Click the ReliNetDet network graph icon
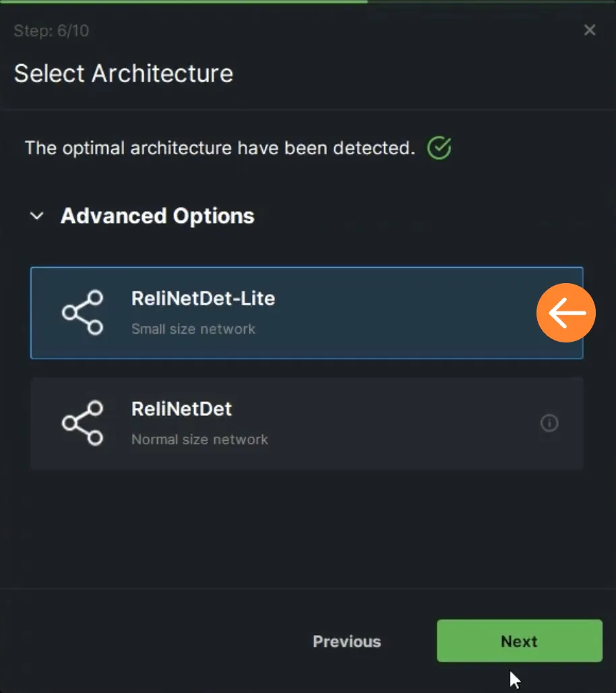616x693 pixels. [83, 423]
